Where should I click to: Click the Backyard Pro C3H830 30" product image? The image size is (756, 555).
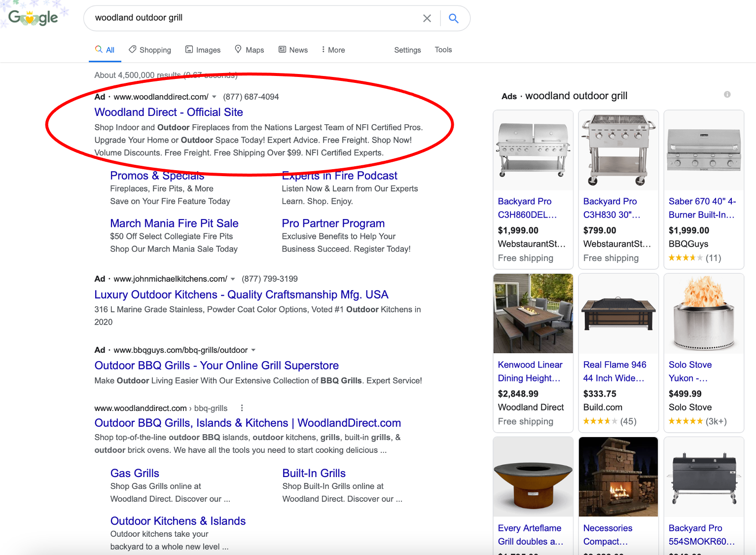coord(618,150)
